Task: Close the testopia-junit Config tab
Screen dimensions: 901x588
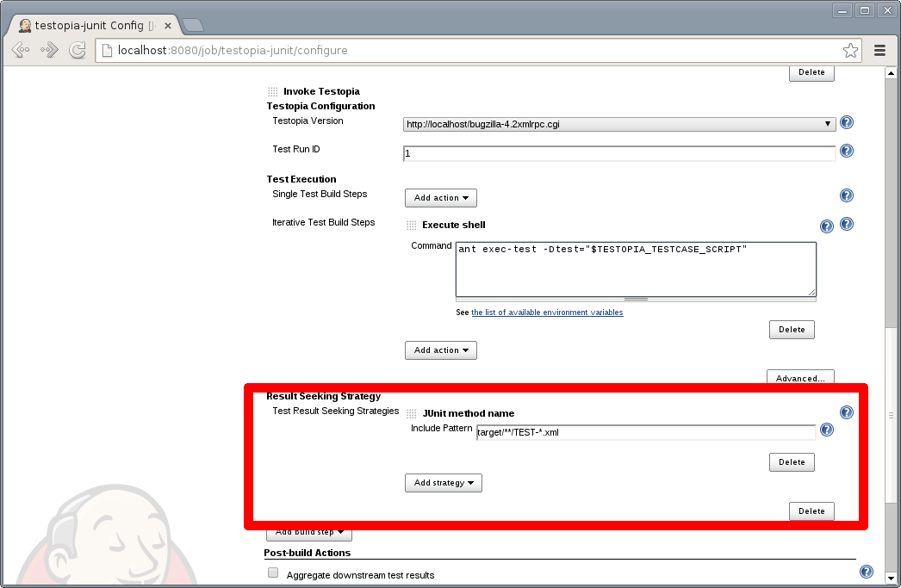Action: click(168, 26)
